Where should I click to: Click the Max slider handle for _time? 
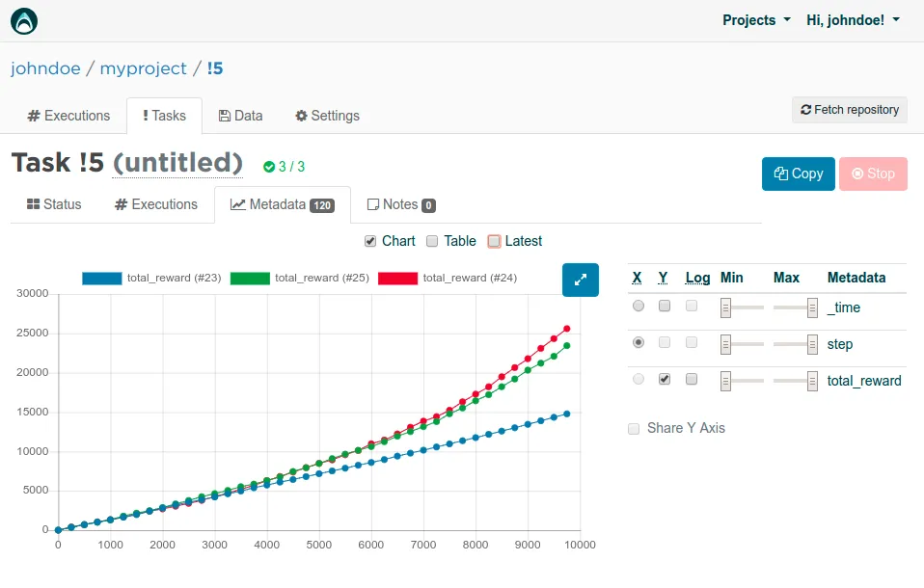812,307
